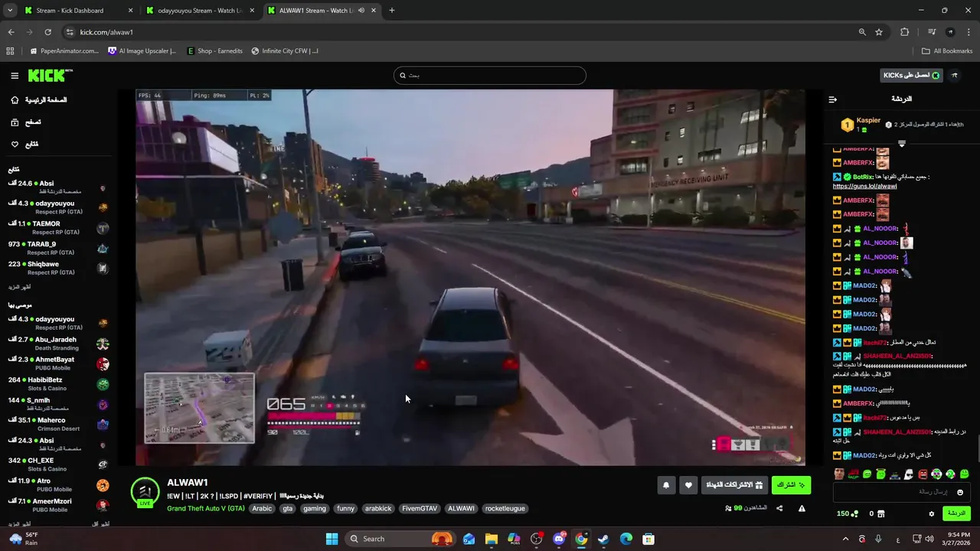Screen dimensions: 980x551
Task: Select the FivemGTAV tag
Action: (420, 508)
